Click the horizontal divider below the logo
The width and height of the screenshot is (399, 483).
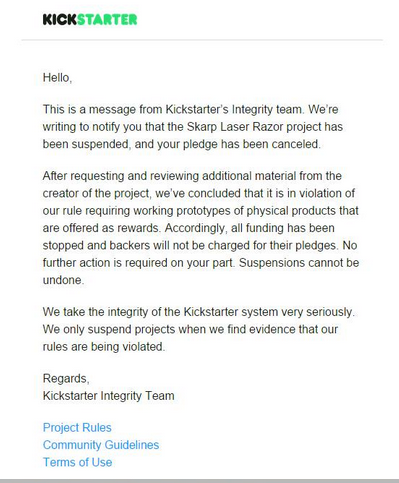click(x=202, y=40)
